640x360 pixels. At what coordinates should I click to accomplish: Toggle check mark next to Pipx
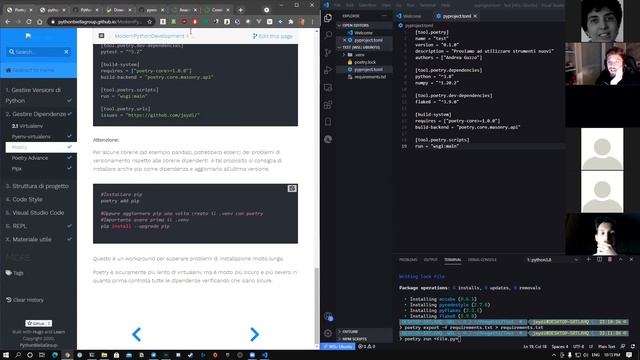69,168
